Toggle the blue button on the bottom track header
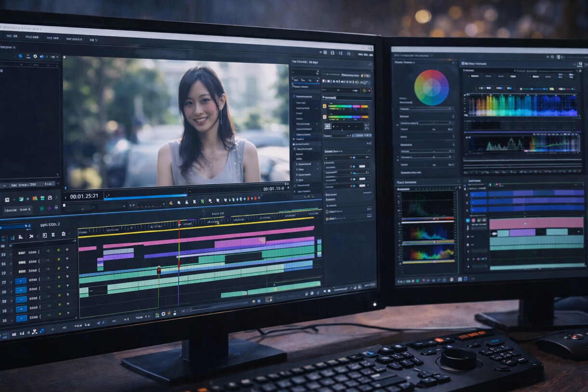Viewport: 588px width, 392px height. [x=21, y=318]
